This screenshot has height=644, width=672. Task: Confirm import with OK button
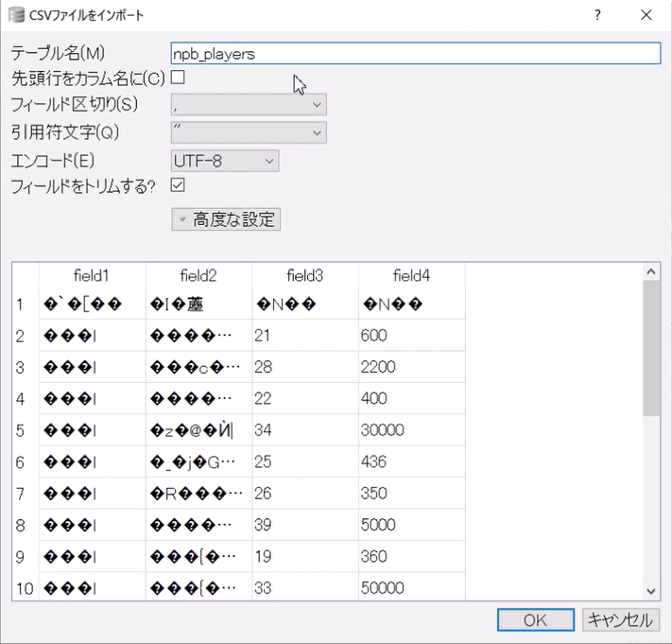click(x=536, y=620)
